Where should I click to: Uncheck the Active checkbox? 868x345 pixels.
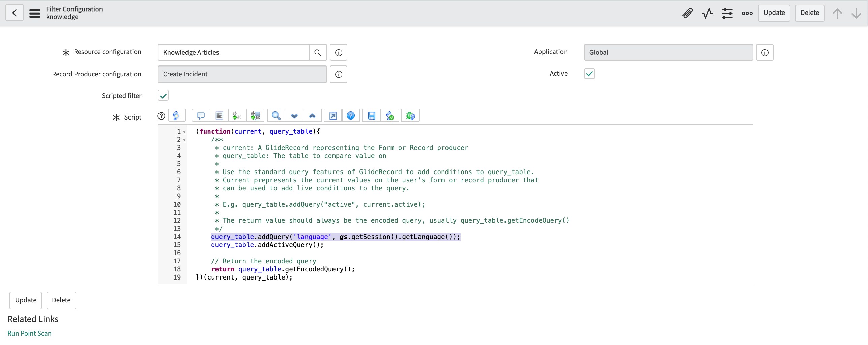coord(589,74)
